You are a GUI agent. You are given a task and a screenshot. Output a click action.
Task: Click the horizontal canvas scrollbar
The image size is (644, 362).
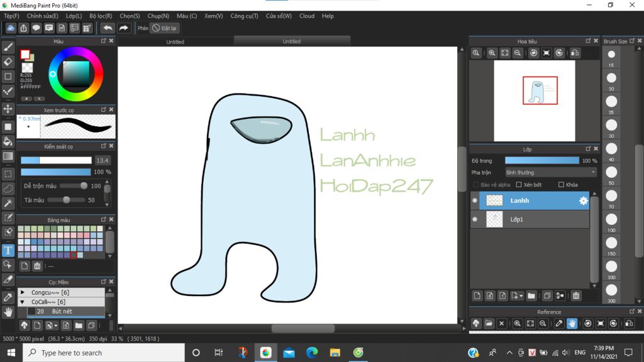(303, 328)
